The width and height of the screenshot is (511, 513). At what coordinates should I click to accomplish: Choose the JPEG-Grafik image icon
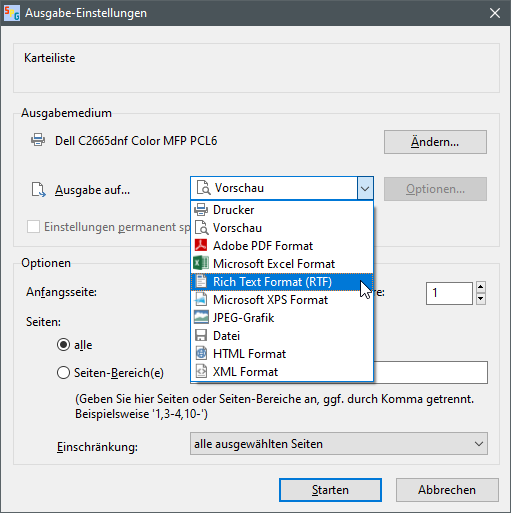[201, 317]
